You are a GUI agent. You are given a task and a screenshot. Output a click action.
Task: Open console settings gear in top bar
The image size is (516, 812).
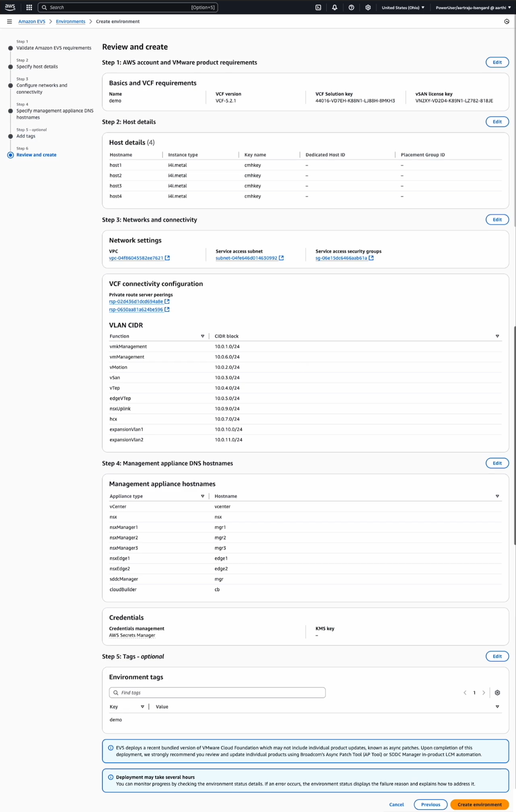point(368,8)
